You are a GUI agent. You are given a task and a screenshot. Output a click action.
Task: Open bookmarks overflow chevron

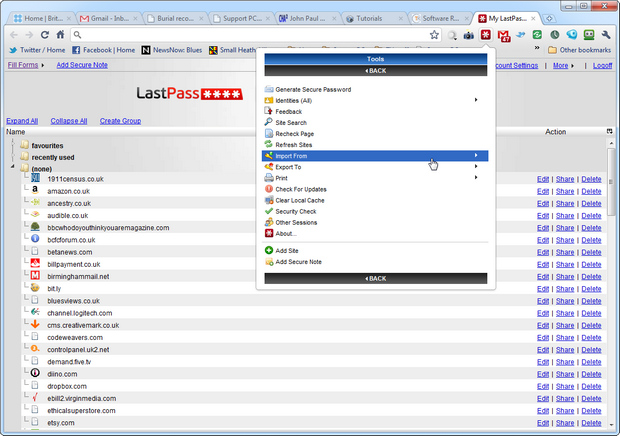point(537,48)
